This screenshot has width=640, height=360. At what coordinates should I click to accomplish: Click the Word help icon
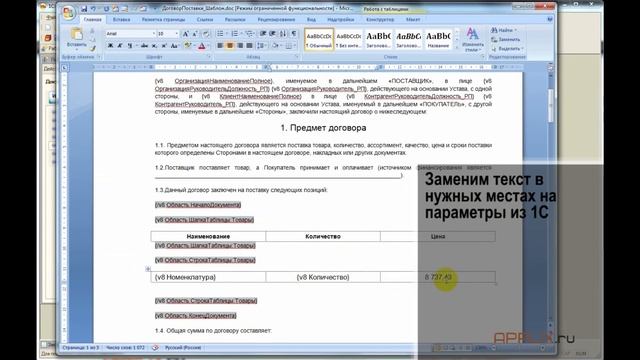(x=550, y=19)
